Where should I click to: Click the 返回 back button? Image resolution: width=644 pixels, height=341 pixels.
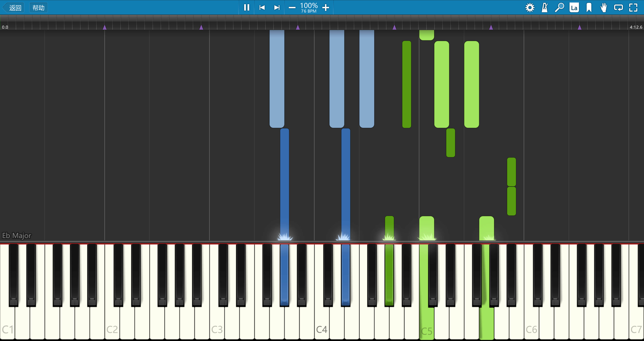click(x=13, y=8)
